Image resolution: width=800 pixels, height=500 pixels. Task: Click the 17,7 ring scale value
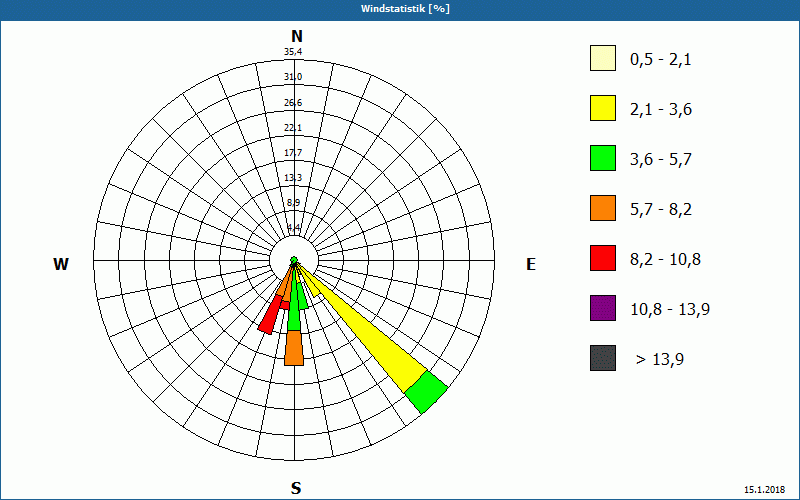pos(293,153)
